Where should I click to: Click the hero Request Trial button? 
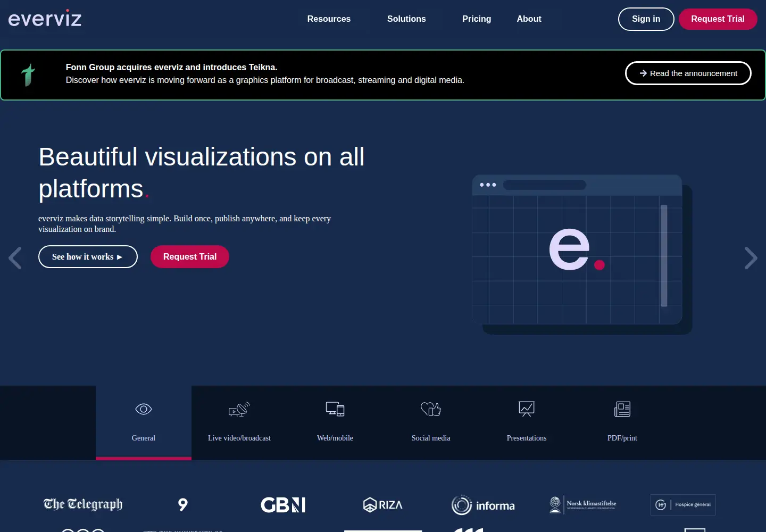coord(190,257)
